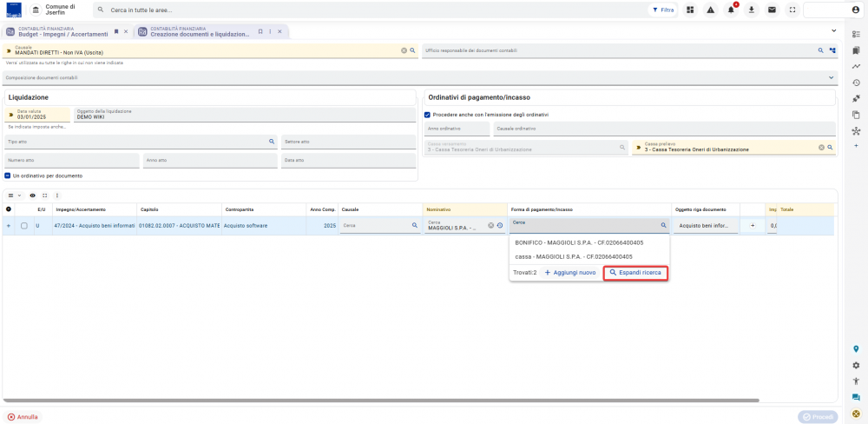The image size is (868, 424).
Task: Click the plus icon in right sidebar
Action: [857, 145]
